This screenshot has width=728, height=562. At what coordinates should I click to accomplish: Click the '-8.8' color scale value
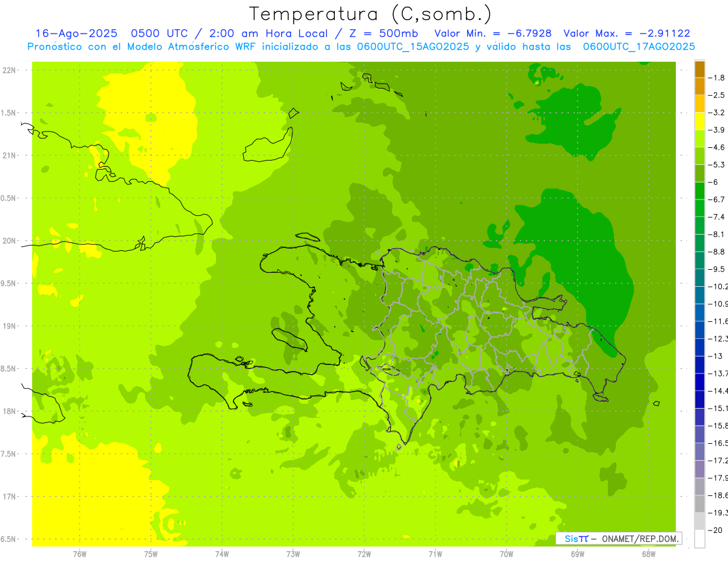[717, 252]
